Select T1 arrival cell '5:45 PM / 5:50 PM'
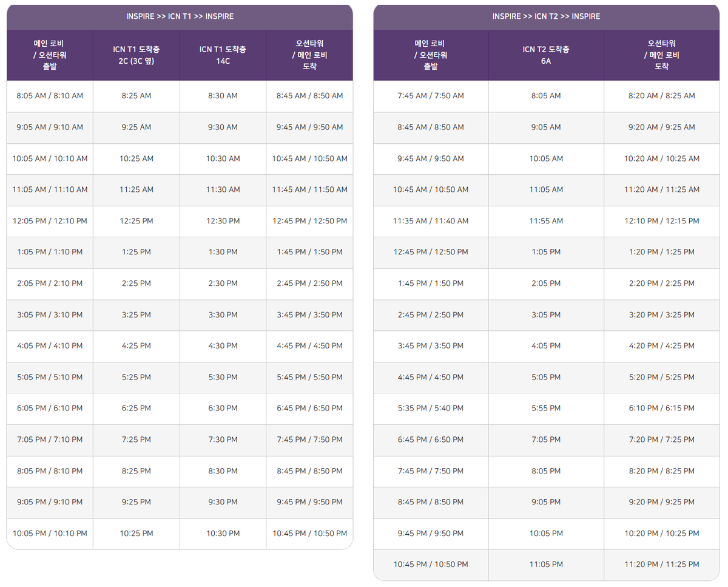This screenshot has height=587, width=728. (309, 378)
